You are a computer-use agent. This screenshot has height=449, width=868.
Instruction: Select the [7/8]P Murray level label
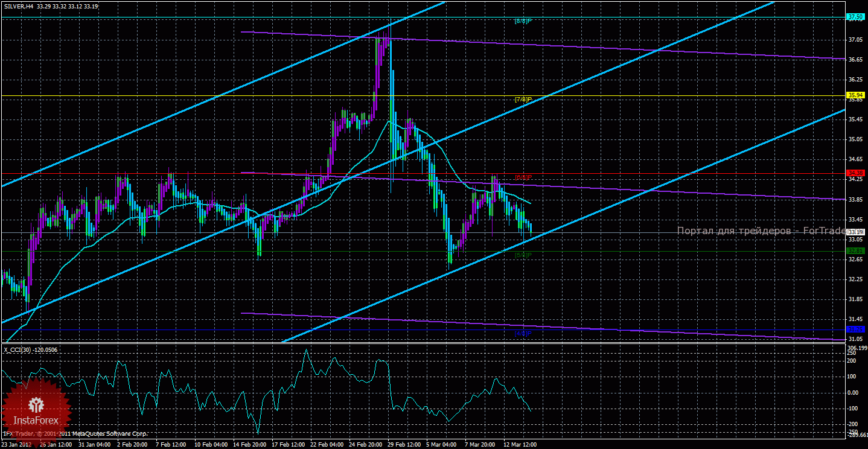(x=523, y=99)
